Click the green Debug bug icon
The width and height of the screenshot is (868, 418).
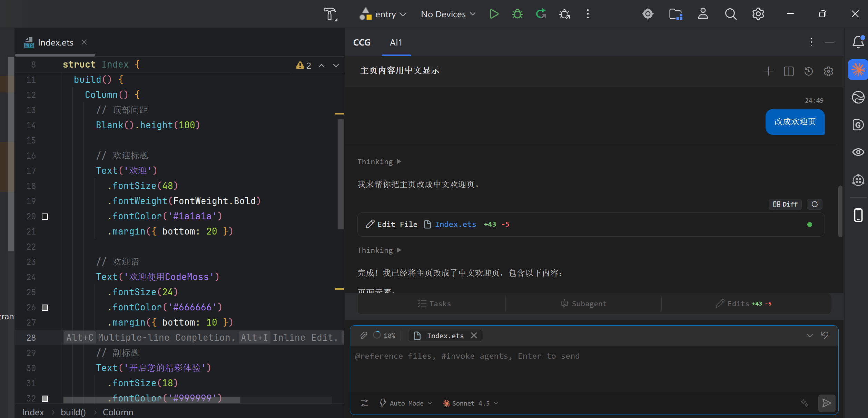(517, 14)
